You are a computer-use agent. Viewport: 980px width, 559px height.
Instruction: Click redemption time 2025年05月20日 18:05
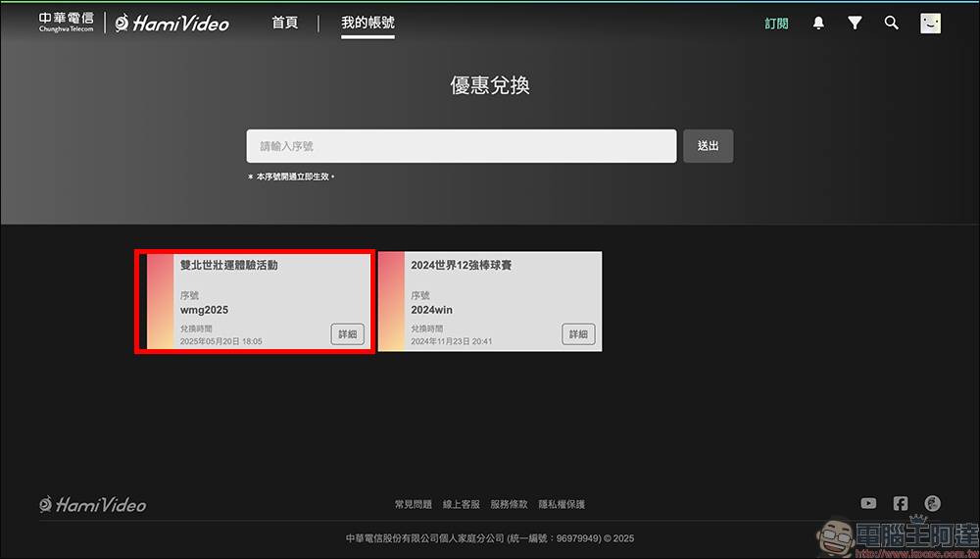[221, 341]
